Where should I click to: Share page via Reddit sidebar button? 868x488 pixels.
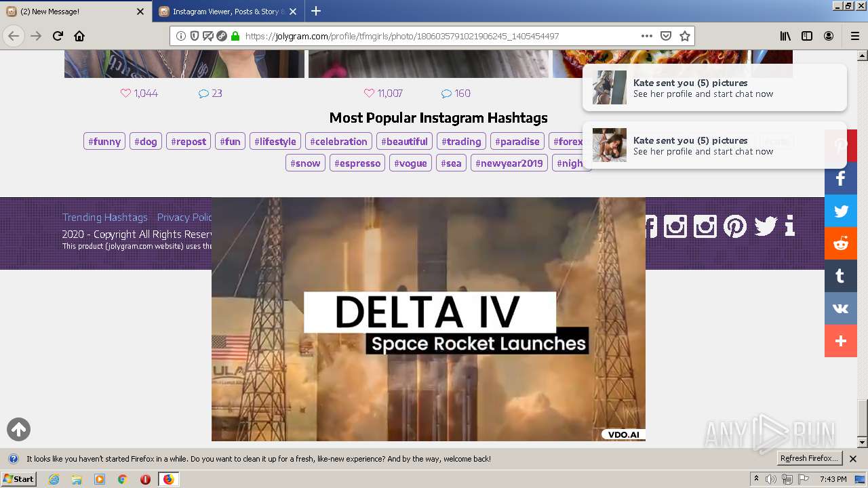coord(841,243)
